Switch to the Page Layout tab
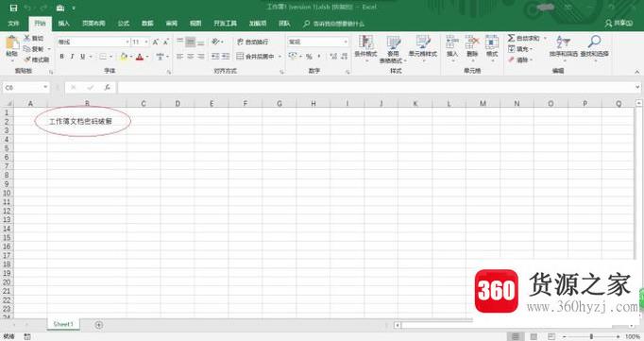Image resolution: width=644 pixels, height=341 pixels. [x=93, y=24]
